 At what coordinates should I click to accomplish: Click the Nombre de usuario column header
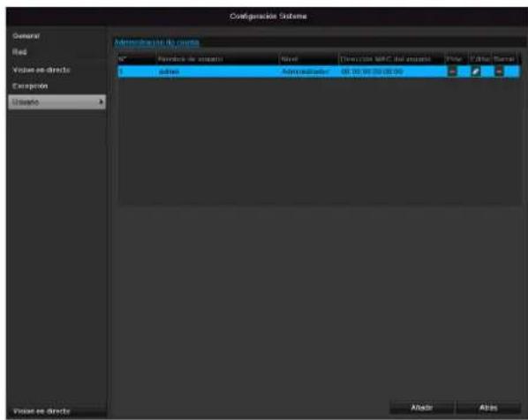coord(190,59)
